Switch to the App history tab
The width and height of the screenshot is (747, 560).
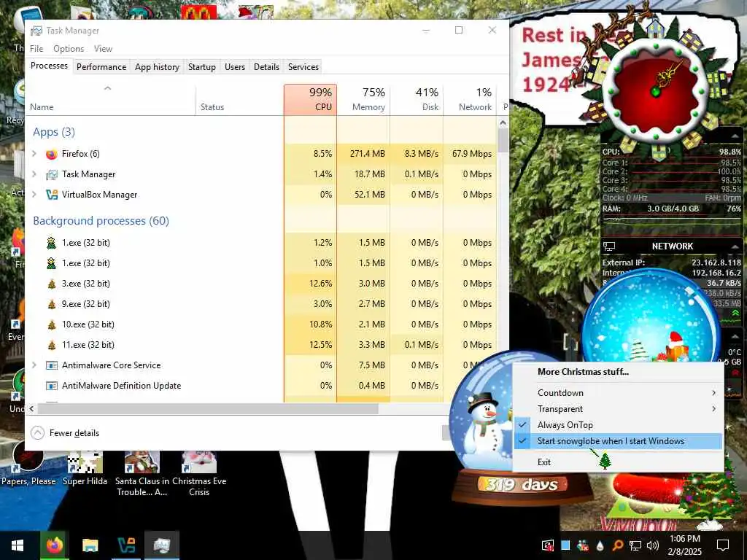(158, 67)
